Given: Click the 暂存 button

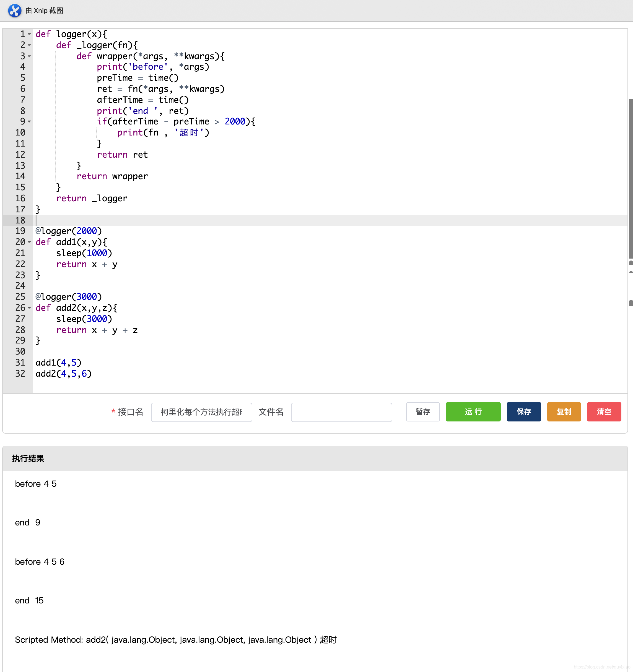Looking at the screenshot, I should pyautogui.click(x=423, y=412).
